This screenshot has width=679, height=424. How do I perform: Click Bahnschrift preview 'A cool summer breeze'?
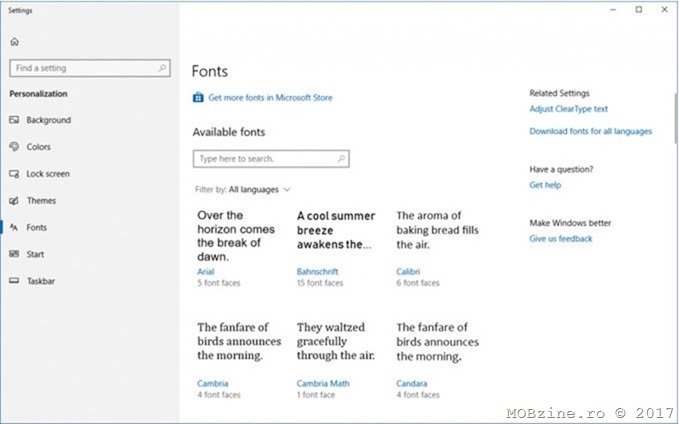pos(336,230)
